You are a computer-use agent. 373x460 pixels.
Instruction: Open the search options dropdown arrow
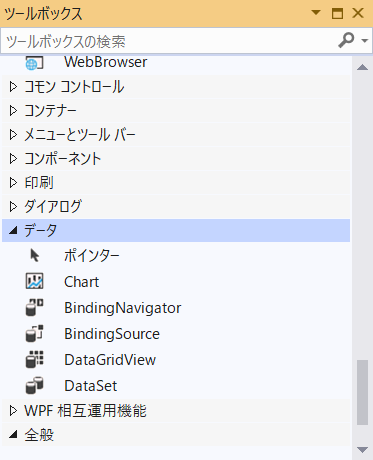click(365, 41)
